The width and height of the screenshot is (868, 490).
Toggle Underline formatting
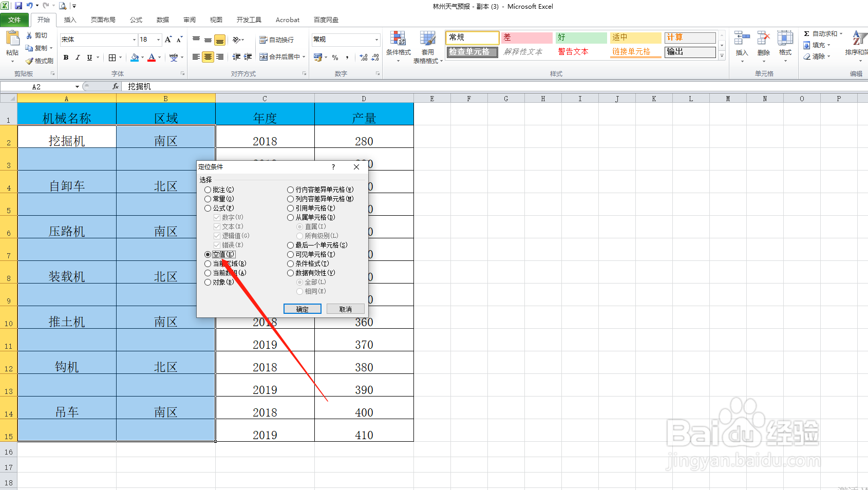(89, 58)
